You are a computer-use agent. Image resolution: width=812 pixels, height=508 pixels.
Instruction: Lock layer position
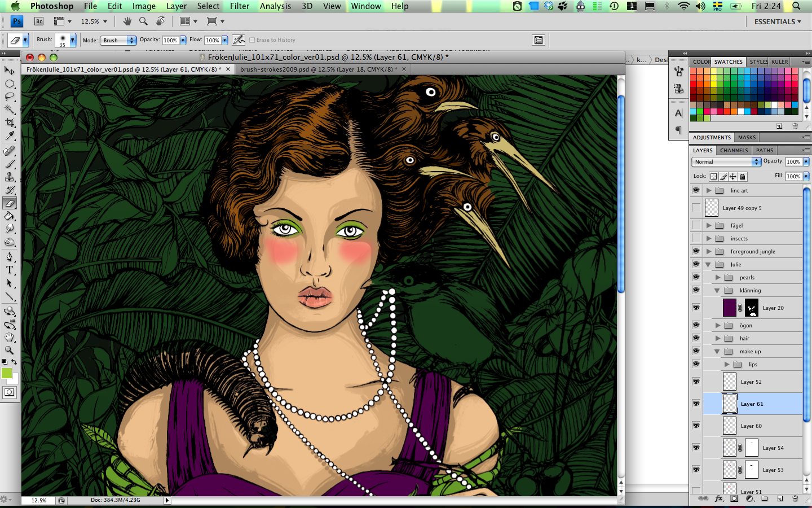click(733, 176)
